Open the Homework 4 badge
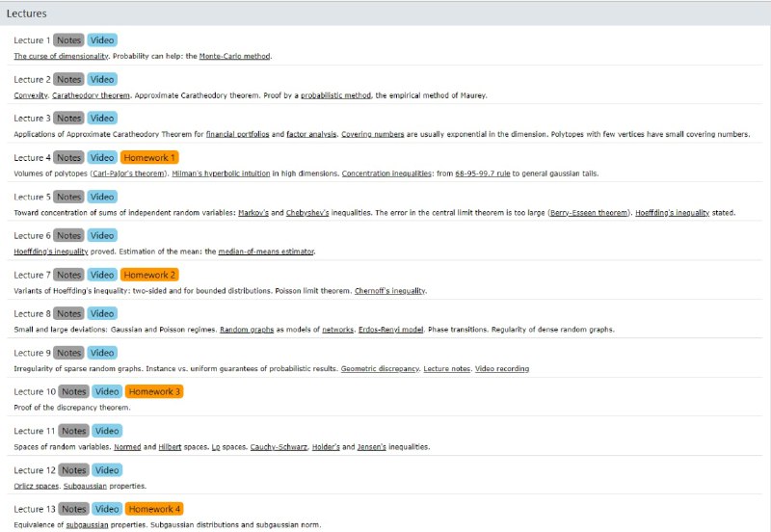The width and height of the screenshot is (771, 532). [x=154, y=509]
